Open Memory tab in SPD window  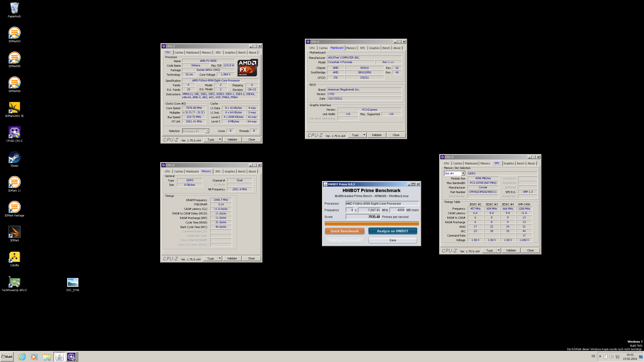[485, 163]
